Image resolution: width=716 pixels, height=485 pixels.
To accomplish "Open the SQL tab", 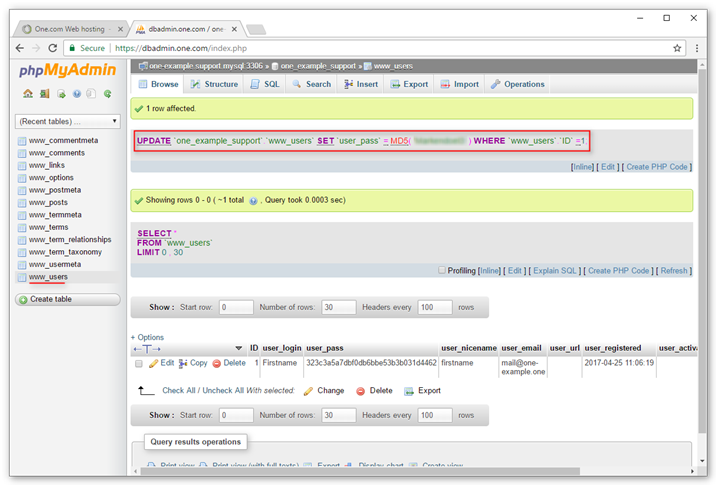I will (x=265, y=85).
